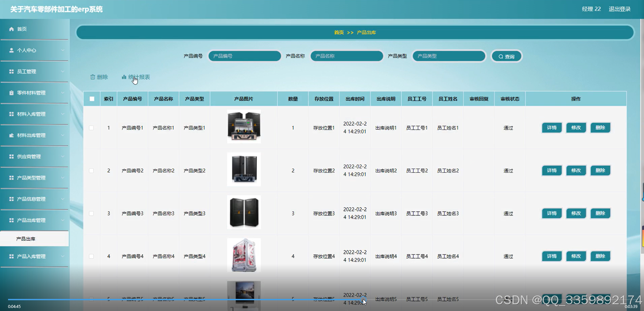The image size is (644, 311).
Task: Select the 首页 home icon in sidebar
Action: [11, 29]
